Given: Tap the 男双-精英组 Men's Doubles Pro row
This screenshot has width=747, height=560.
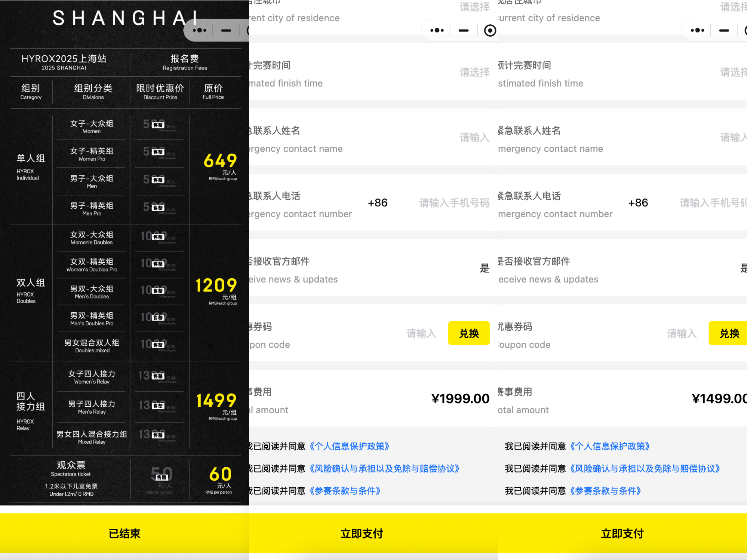Looking at the screenshot, I should (91, 319).
